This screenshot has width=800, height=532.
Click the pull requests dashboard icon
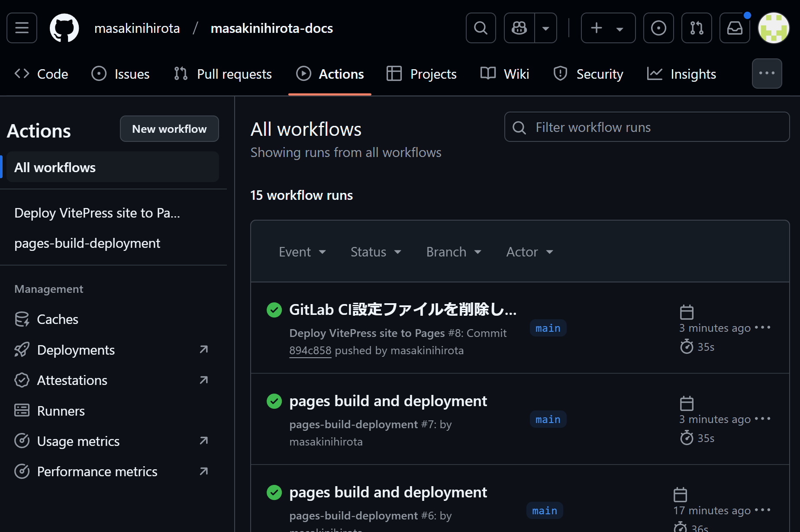[x=696, y=28]
